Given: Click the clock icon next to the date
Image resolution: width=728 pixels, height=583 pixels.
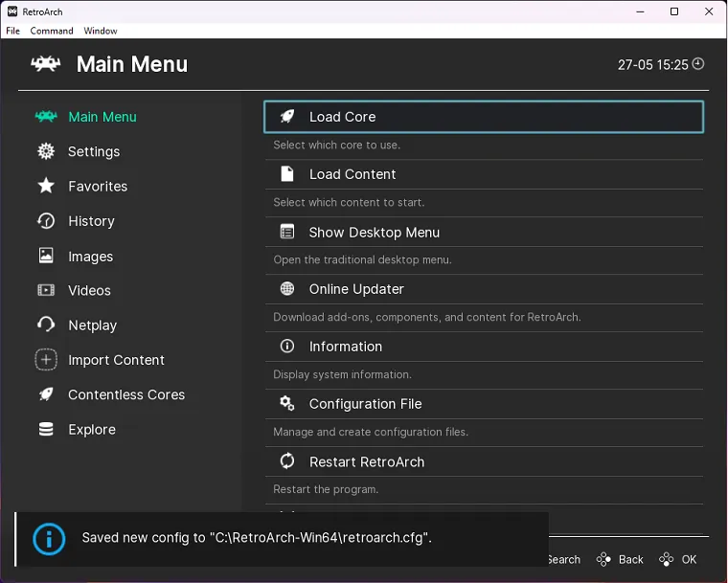Looking at the screenshot, I should pyautogui.click(x=698, y=63).
